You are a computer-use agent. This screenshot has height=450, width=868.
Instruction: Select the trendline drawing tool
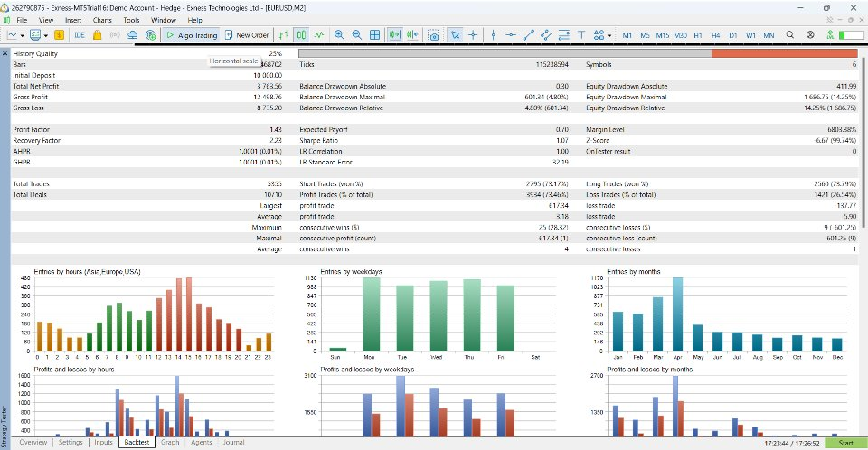tap(529, 35)
